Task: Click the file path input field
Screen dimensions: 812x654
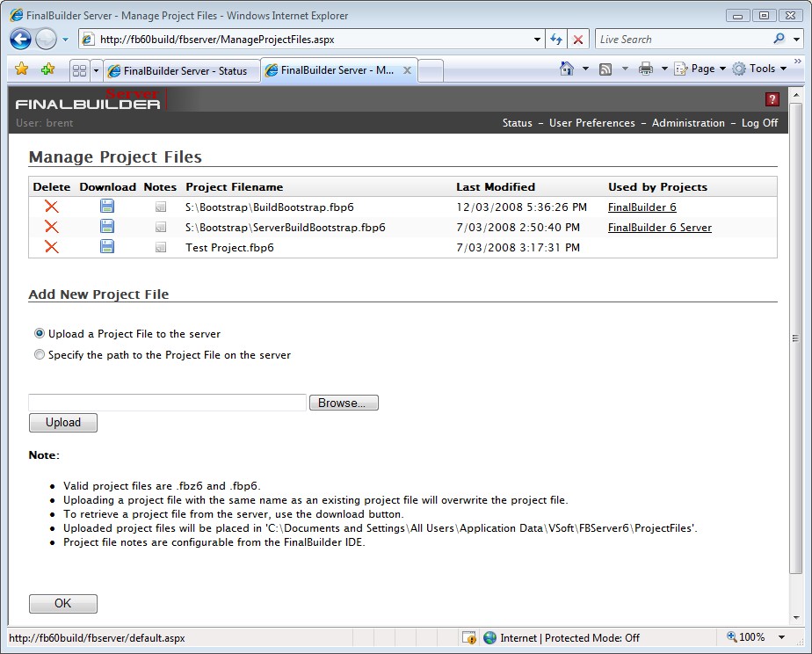Action: tap(168, 403)
